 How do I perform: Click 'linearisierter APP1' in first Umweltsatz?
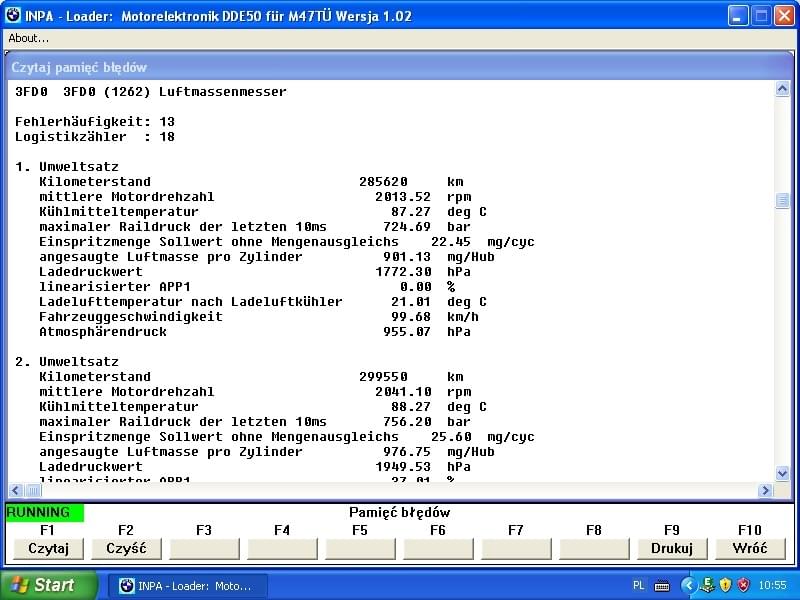pos(115,287)
